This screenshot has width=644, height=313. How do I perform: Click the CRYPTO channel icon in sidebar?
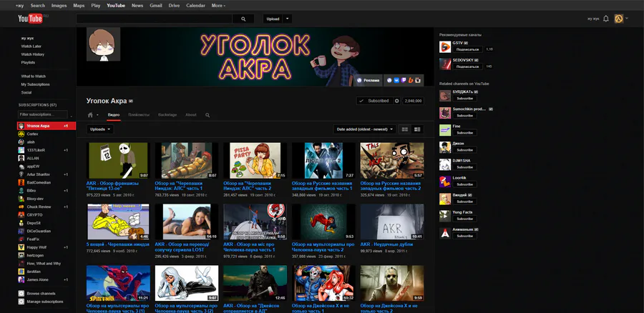pyautogui.click(x=21, y=215)
